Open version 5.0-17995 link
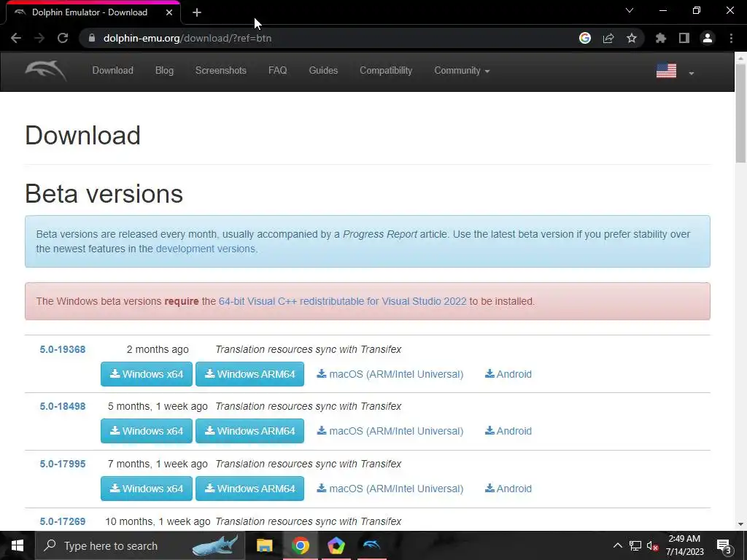 click(63, 464)
